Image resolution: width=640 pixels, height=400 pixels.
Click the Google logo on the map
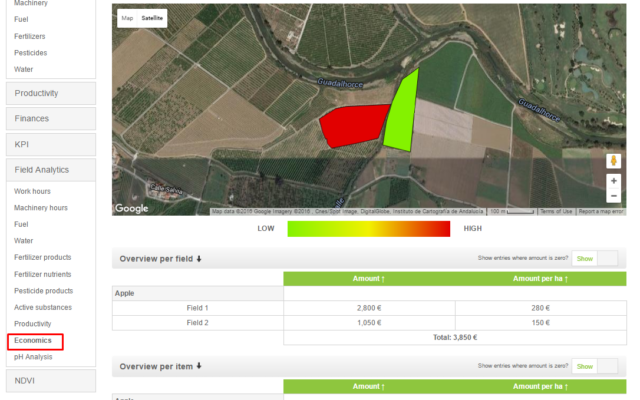[131, 209]
